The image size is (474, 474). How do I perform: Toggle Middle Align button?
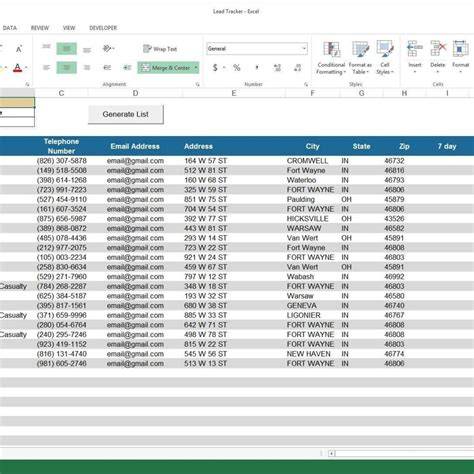tap(67, 49)
